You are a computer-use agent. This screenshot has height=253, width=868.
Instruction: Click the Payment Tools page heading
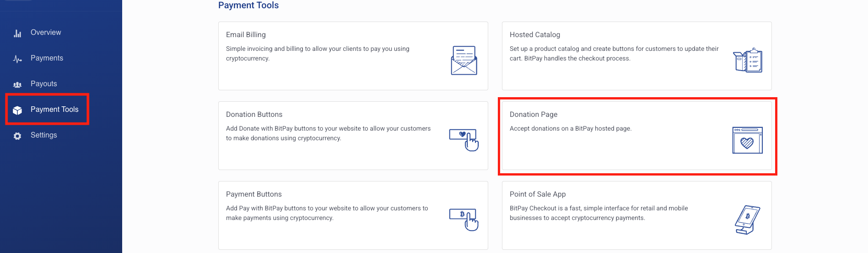click(x=248, y=5)
